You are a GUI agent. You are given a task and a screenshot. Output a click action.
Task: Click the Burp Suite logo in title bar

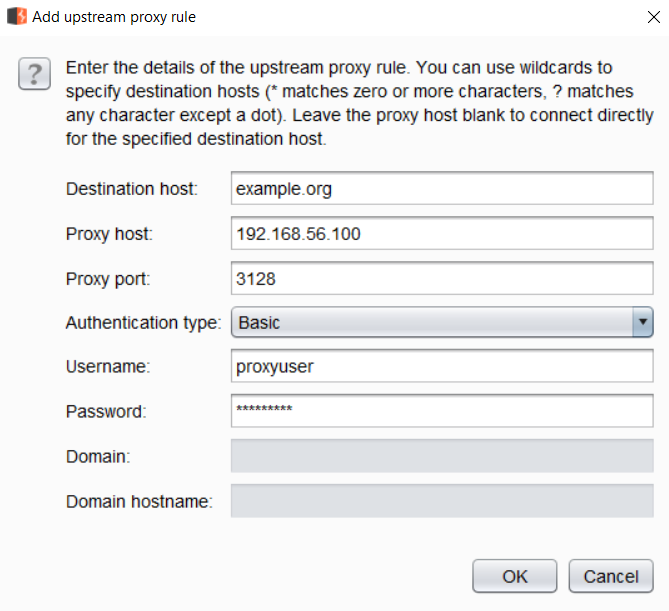[x=16, y=17]
